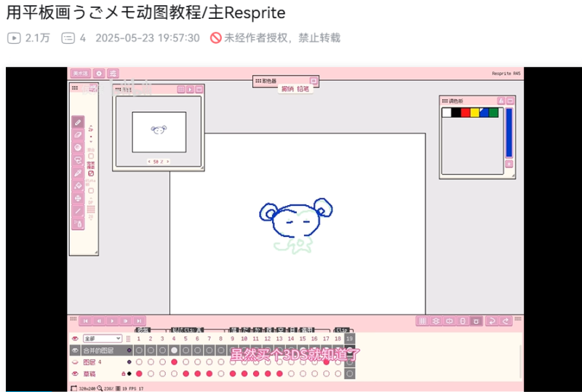Jump to the first frame in the timeline
Image resolution: width=582 pixels, height=392 pixels.
point(84,321)
